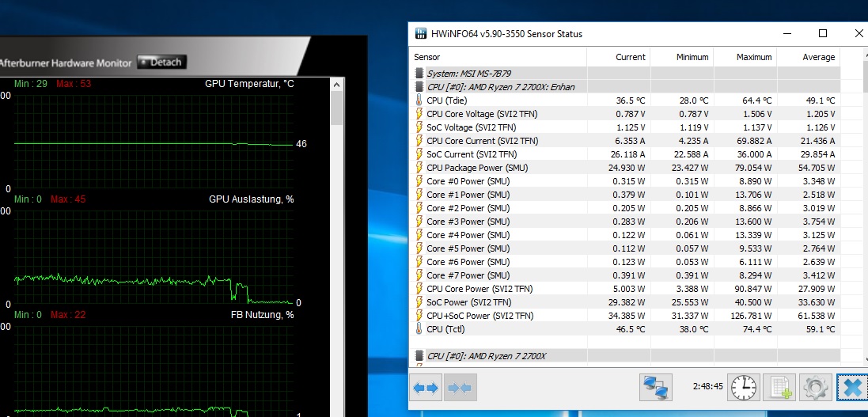Screen dimensions: 868x417
Task: Click the 1.506 V maximum core voltage value
Action: (x=756, y=114)
